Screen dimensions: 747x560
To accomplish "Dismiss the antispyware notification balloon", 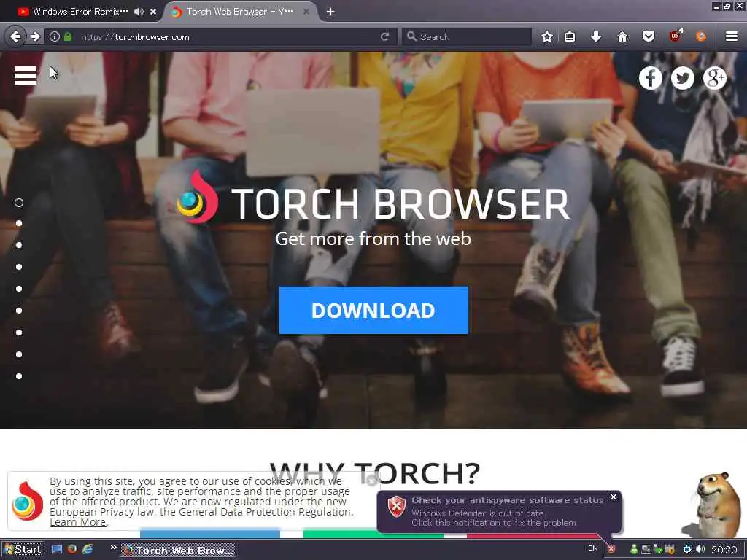I will (x=614, y=497).
